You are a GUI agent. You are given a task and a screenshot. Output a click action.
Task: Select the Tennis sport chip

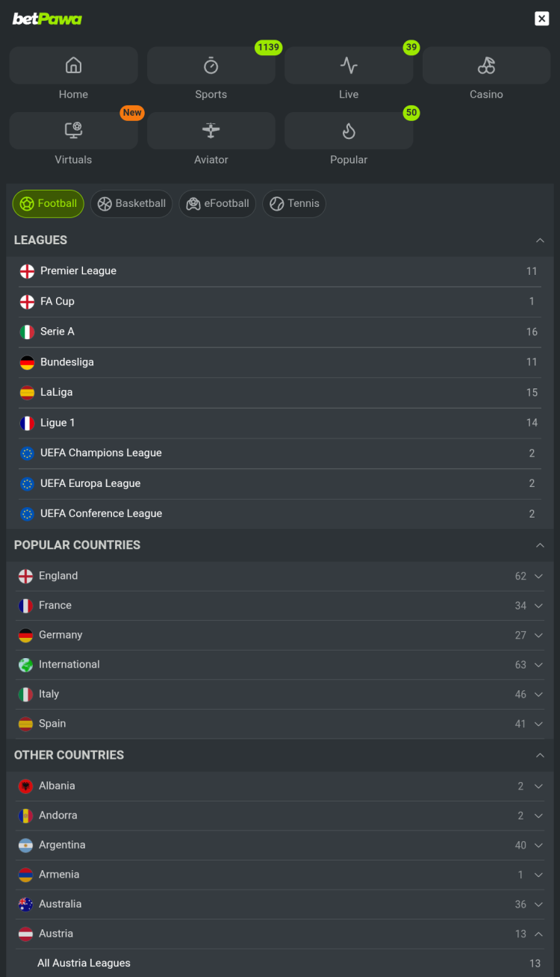[x=294, y=204]
